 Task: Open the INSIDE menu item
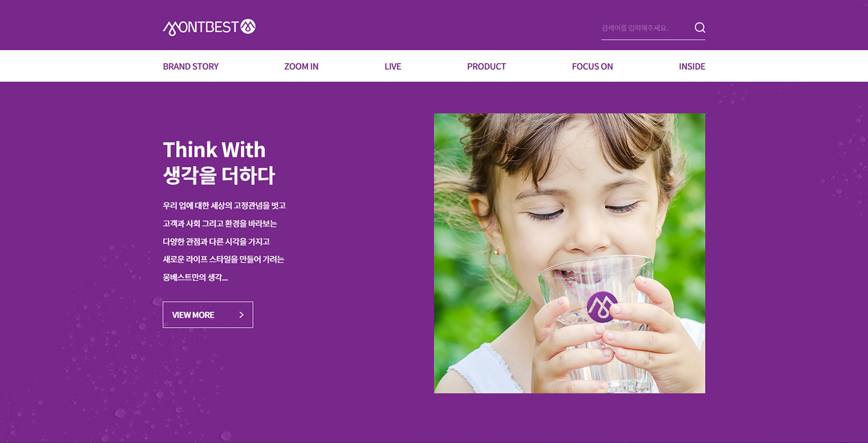pyautogui.click(x=692, y=66)
